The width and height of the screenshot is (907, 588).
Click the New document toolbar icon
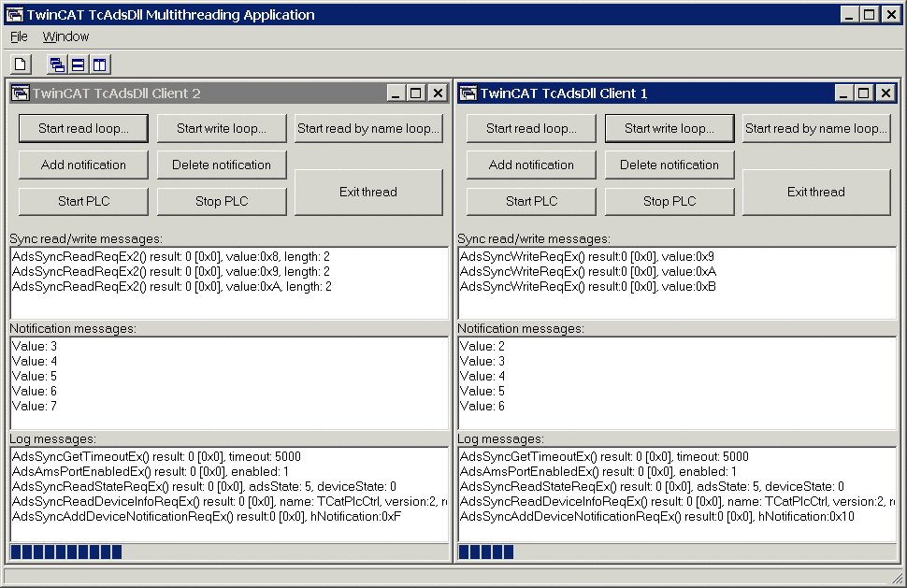[x=21, y=65]
